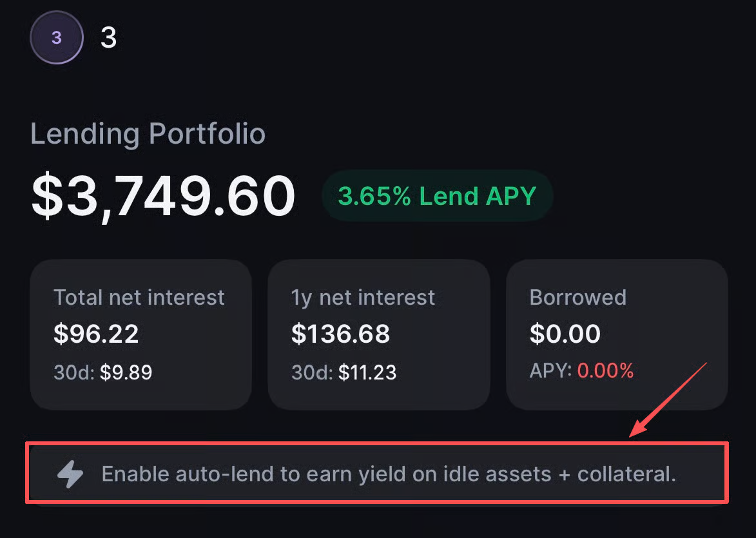Click the Lending Portfolio heading
Image resolution: width=756 pixels, height=538 pixels.
(x=148, y=134)
